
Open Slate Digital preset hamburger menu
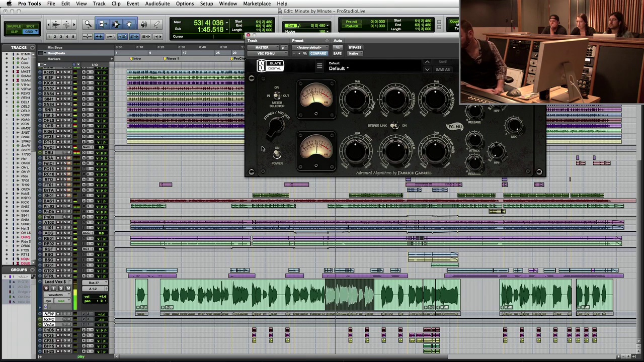pyautogui.click(x=319, y=66)
